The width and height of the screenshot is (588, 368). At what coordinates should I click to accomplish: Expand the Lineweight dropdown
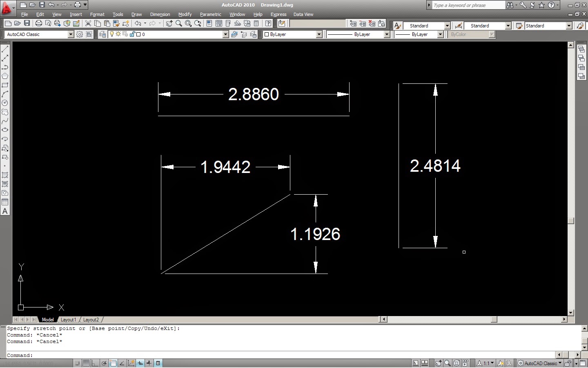point(440,34)
